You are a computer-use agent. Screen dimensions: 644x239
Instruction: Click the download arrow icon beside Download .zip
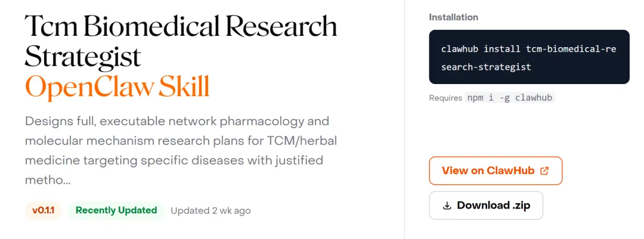pyautogui.click(x=447, y=206)
